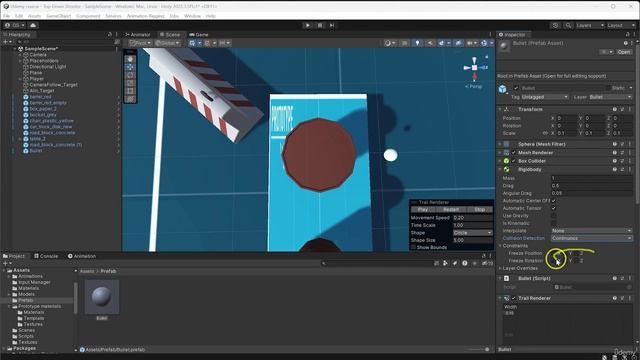Pause the editor playback
640x360 pixels.
[320, 25]
